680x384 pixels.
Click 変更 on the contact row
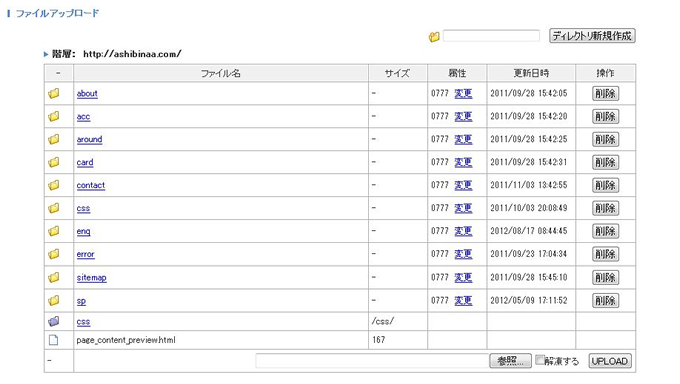(463, 185)
